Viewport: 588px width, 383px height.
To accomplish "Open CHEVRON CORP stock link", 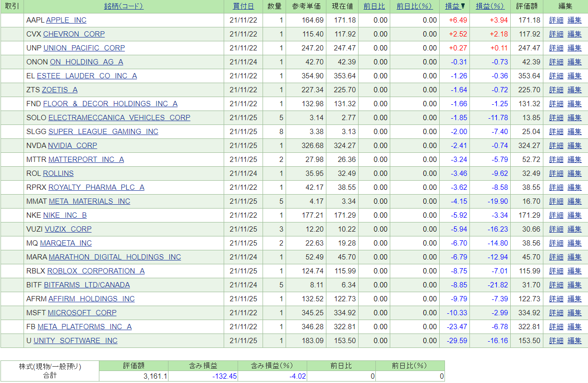I will 74,34.
